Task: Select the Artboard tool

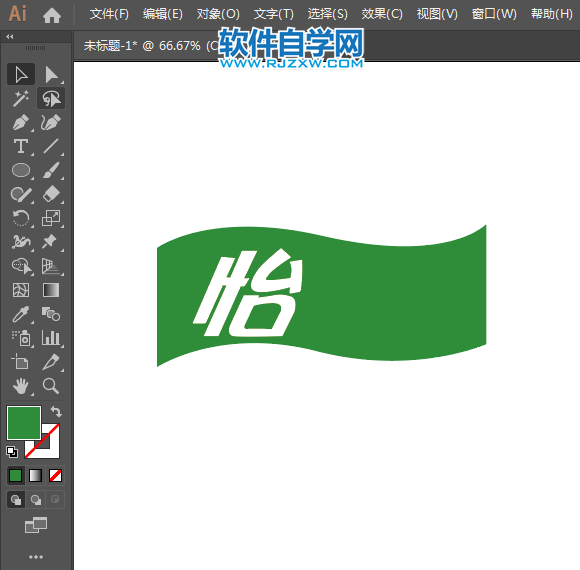Action: tap(21, 362)
